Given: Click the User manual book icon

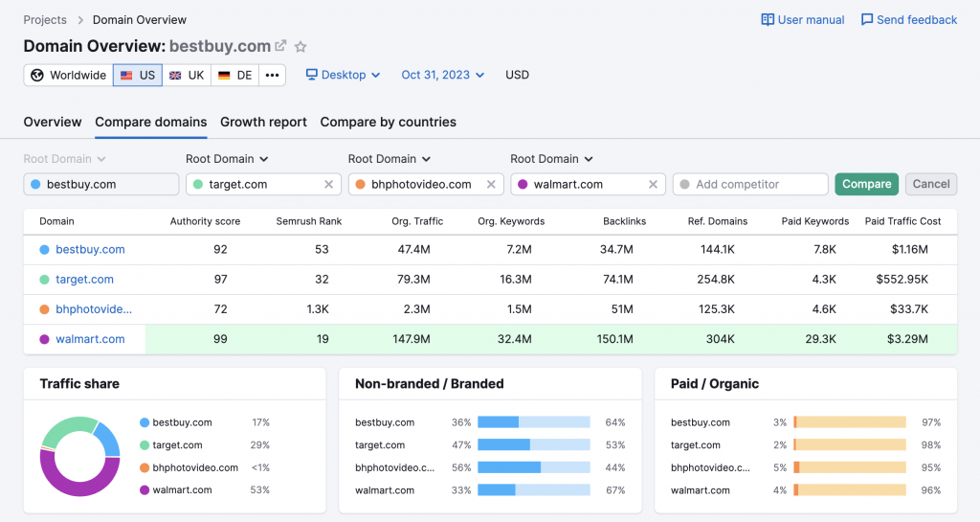Looking at the screenshot, I should (x=768, y=19).
